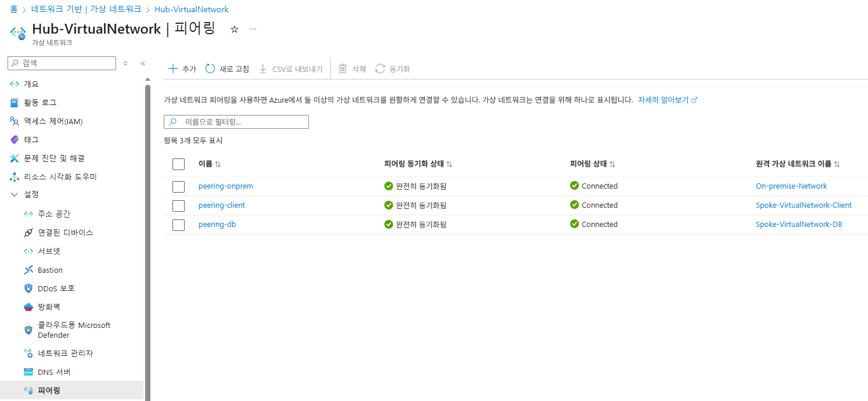
Task: Click the 삭제 trash button
Action: [352, 69]
